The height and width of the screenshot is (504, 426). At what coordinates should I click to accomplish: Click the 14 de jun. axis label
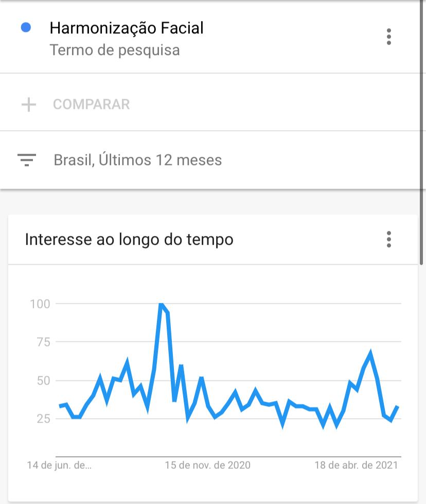point(59,465)
